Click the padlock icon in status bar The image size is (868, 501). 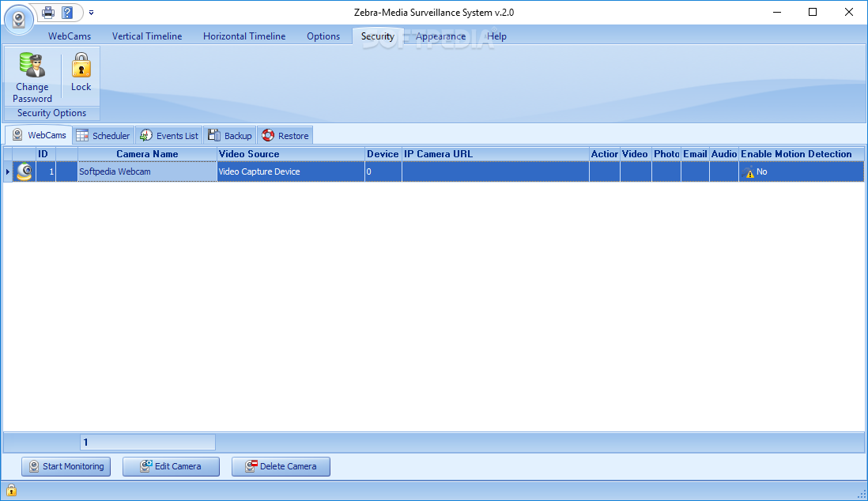(11, 490)
